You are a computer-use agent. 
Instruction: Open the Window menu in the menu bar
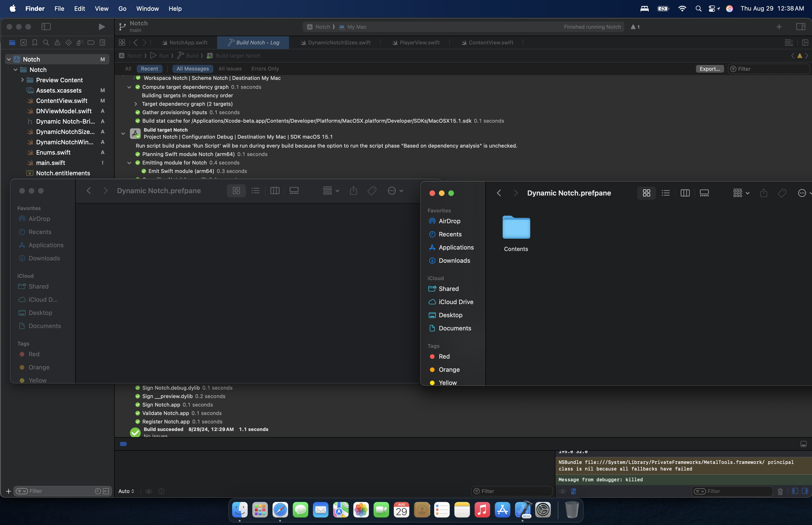(x=147, y=8)
